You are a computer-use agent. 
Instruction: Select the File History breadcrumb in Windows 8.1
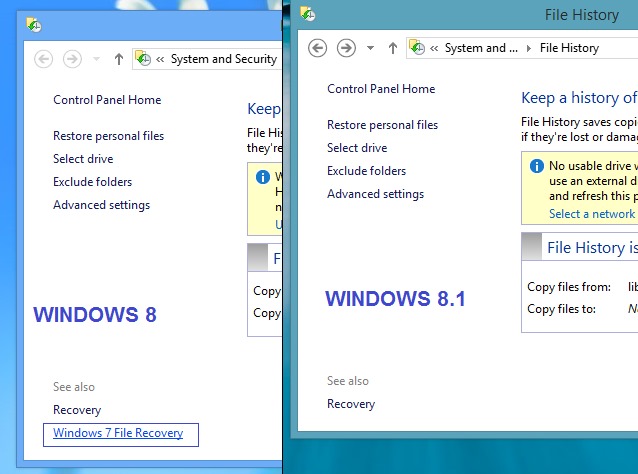click(569, 47)
